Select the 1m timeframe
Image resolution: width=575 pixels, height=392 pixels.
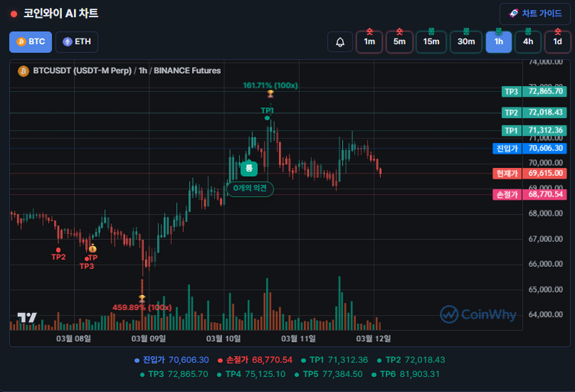(x=369, y=42)
